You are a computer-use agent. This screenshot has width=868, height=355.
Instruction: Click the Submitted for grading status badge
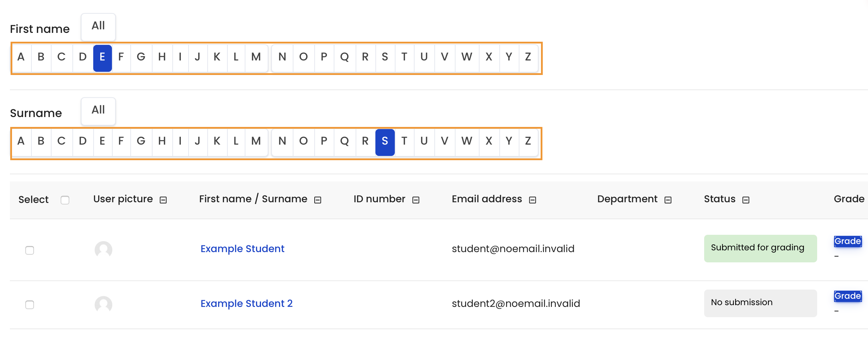pos(760,248)
